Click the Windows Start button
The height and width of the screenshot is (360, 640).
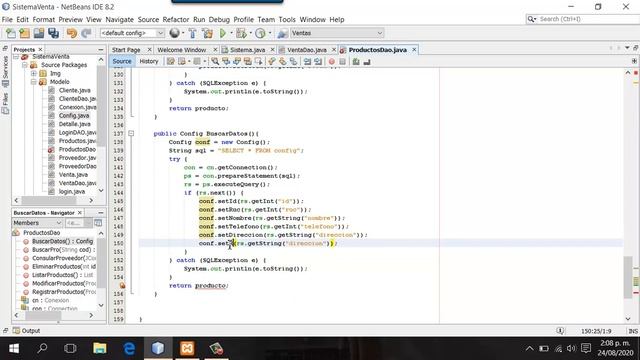[x=14, y=348]
